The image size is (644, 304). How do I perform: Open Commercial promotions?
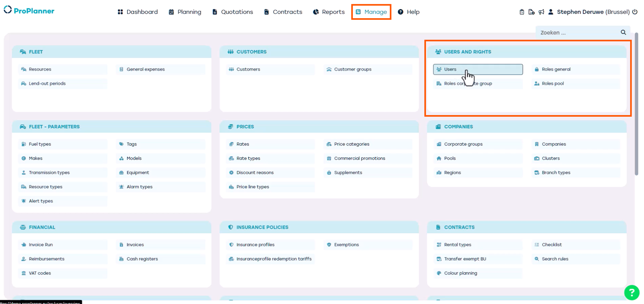tap(360, 158)
